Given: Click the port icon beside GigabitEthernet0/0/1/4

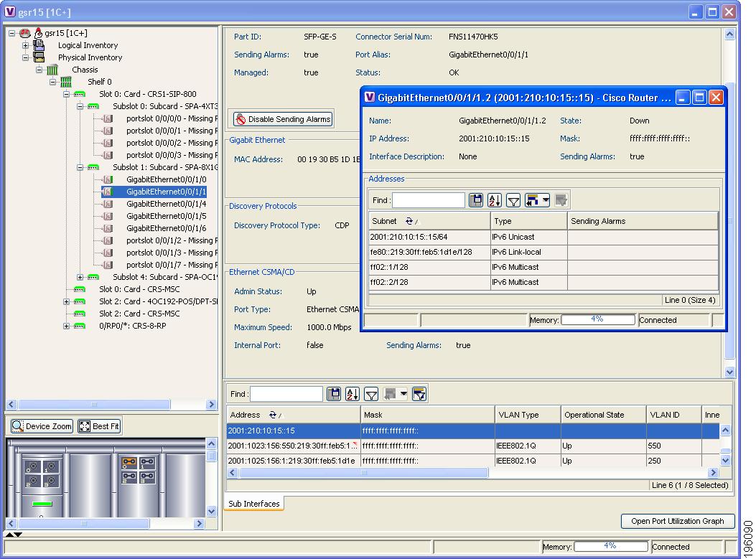Looking at the screenshot, I should click(108, 204).
